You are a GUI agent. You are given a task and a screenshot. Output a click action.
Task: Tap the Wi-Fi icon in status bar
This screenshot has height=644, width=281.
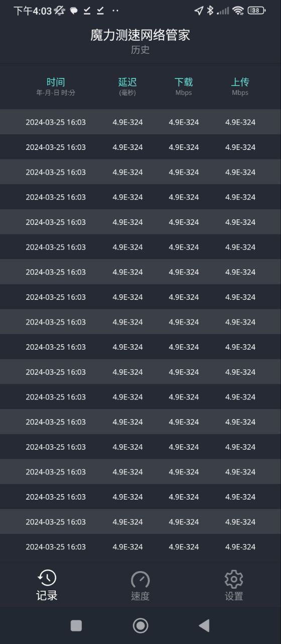(238, 10)
